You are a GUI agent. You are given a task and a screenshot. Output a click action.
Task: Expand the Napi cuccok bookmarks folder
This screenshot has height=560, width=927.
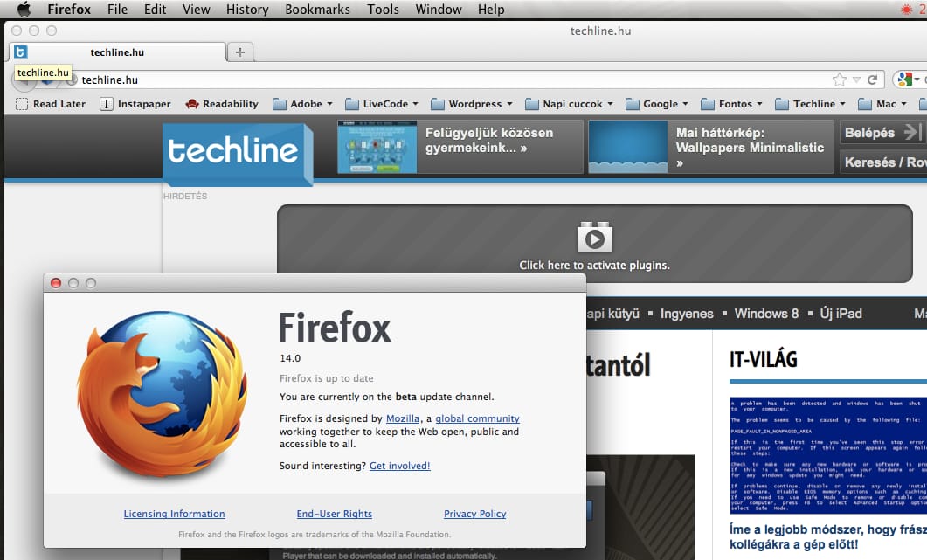570,104
